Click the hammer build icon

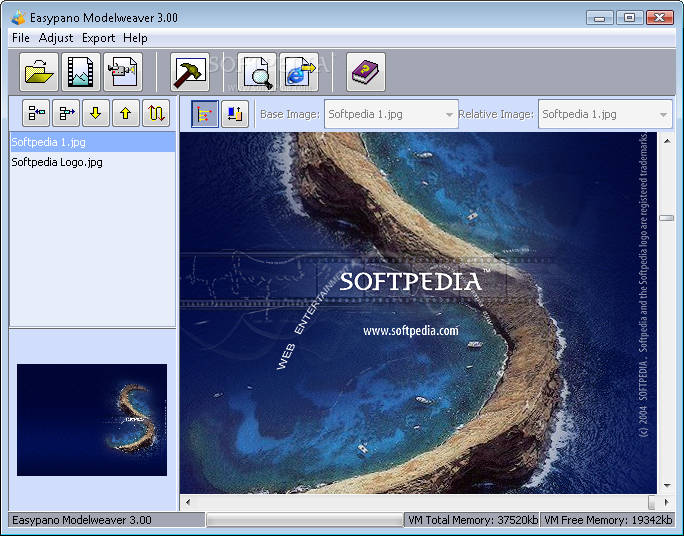click(190, 72)
